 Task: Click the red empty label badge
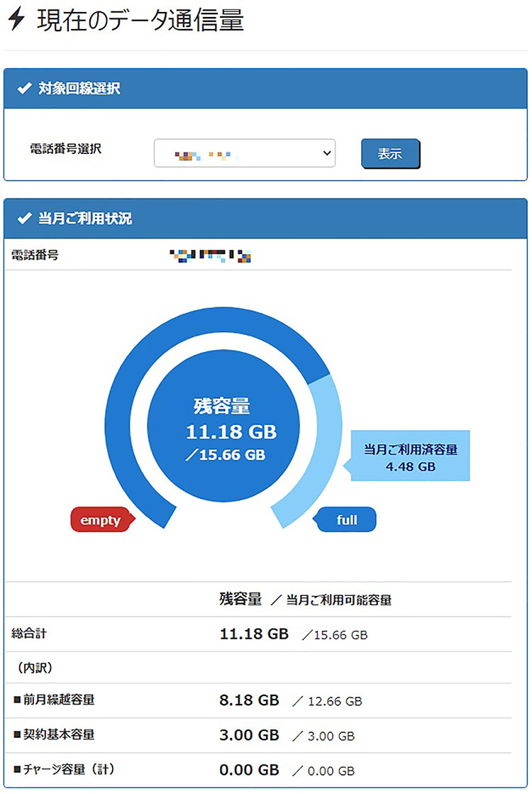click(x=101, y=519)
